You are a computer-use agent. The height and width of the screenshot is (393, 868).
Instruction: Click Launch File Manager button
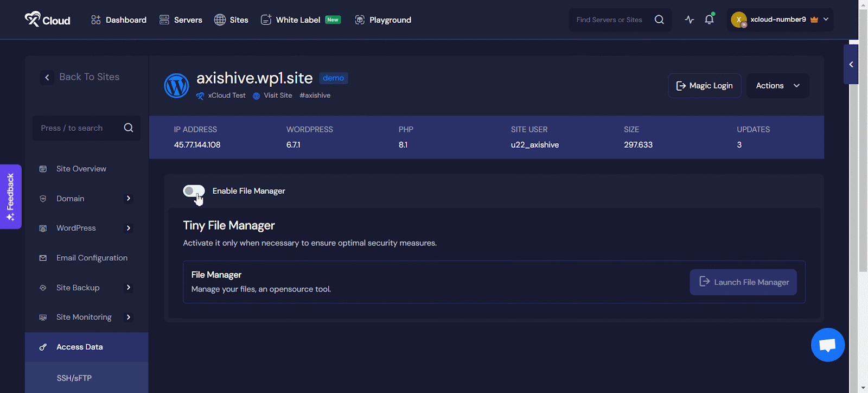click(743, 282)
